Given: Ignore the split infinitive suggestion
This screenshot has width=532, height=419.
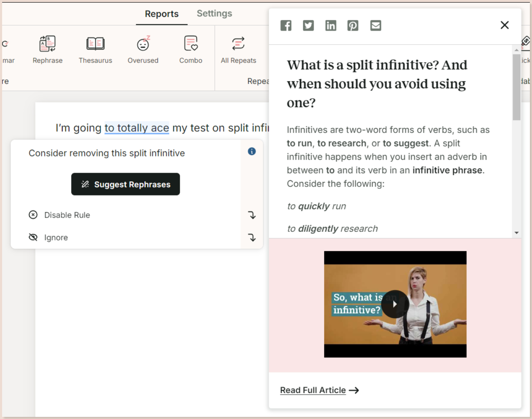Looking at the screenshot, I should pyautogui.click(x=56, y=237).
